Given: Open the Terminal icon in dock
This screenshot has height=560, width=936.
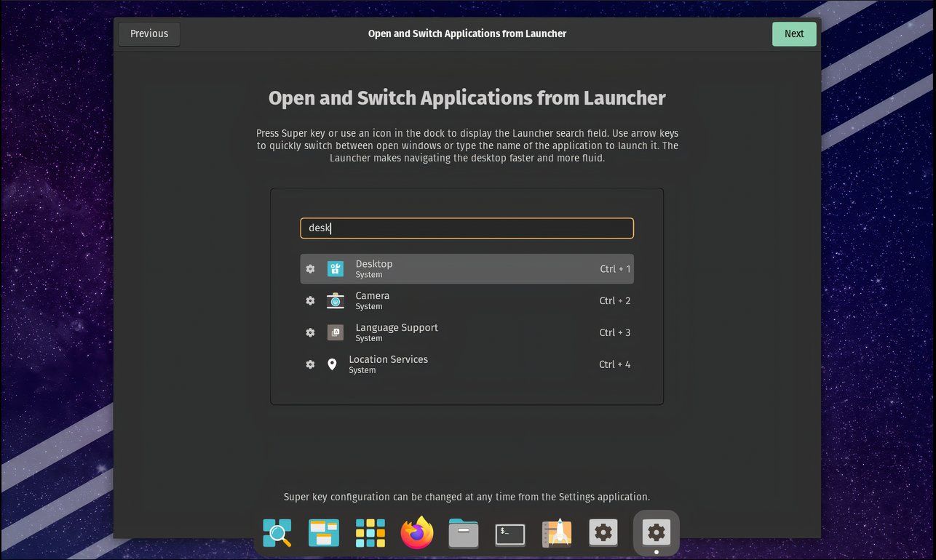Looking at the screenshot, I should (x=509, y=533).
